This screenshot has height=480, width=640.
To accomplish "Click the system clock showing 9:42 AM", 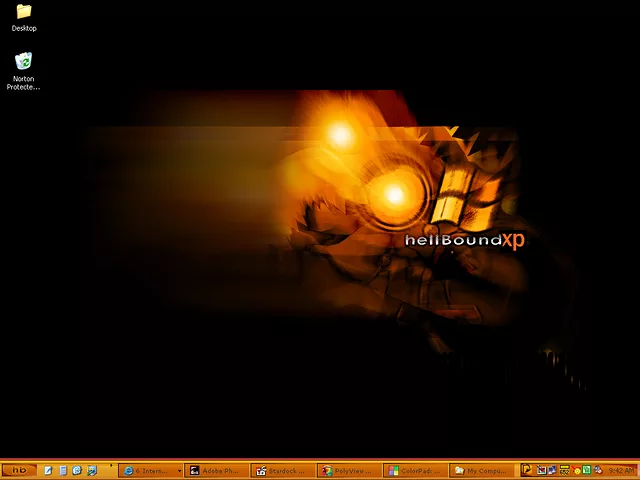I will tap(621, 470).
